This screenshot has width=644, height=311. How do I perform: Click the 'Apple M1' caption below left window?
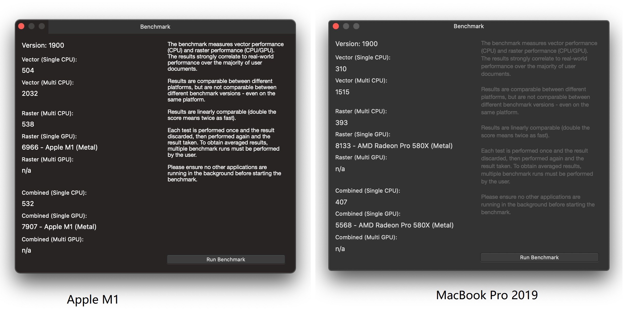tap(93, 299)
